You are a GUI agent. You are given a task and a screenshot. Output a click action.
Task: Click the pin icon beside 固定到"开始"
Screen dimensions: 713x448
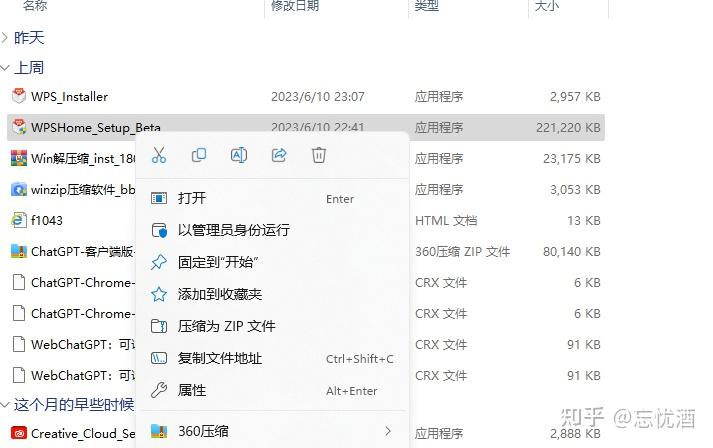[159, 262]
